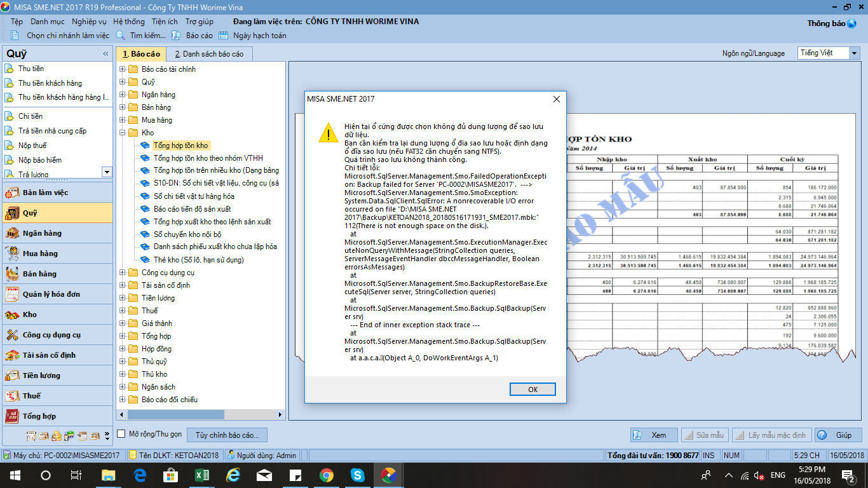This screenshot has height=488, width=868.
Task: Expand the Giá thành report folder
Action: [x=123, y=323]
